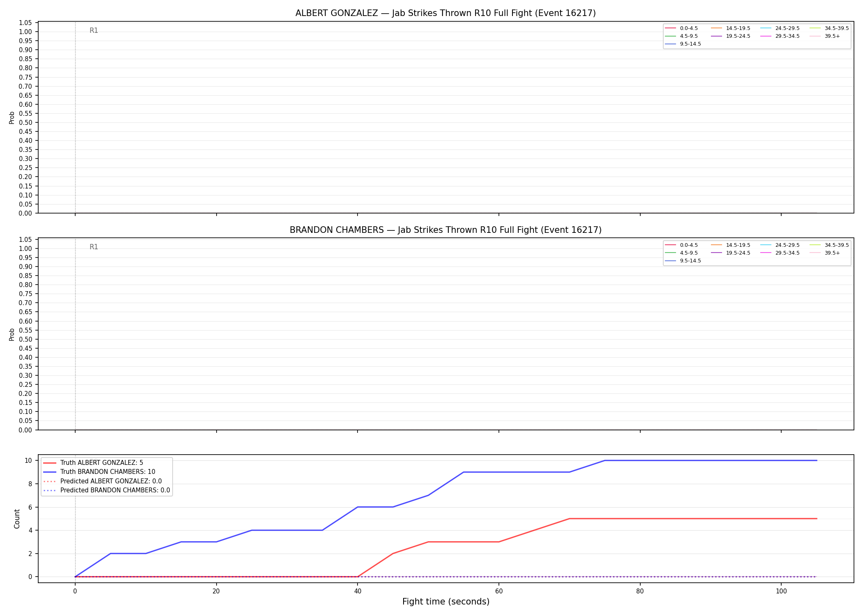This screenshot has height=616, width=863.
Task: Click 'Truth BRANDON CHAMBERS: 10' legend entry
Action: click(99, 472)
